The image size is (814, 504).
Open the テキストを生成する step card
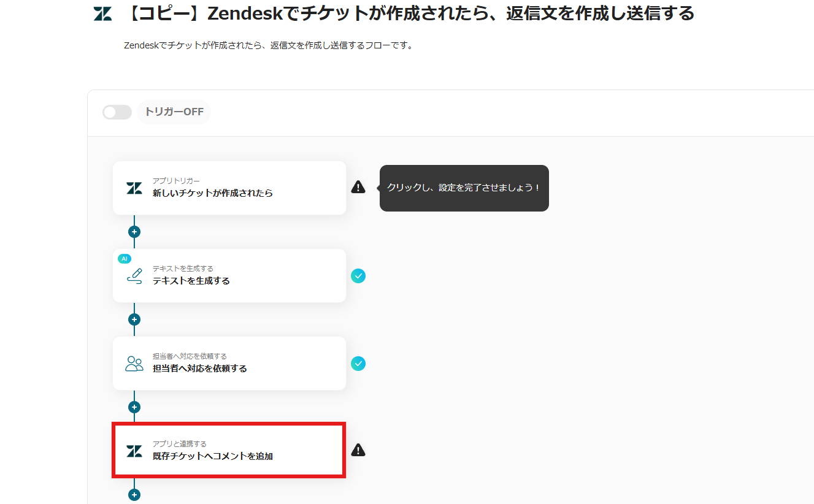pyautogui.click(x=229, y=275)
